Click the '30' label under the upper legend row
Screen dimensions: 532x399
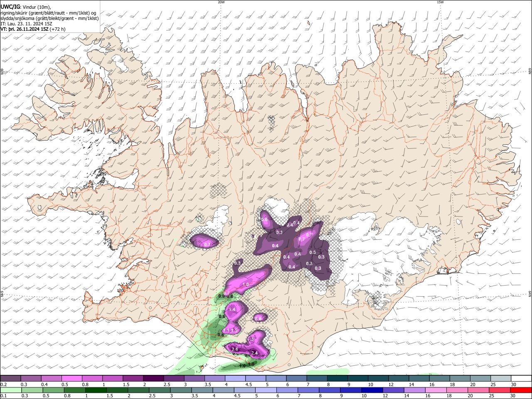coord(513,384)
